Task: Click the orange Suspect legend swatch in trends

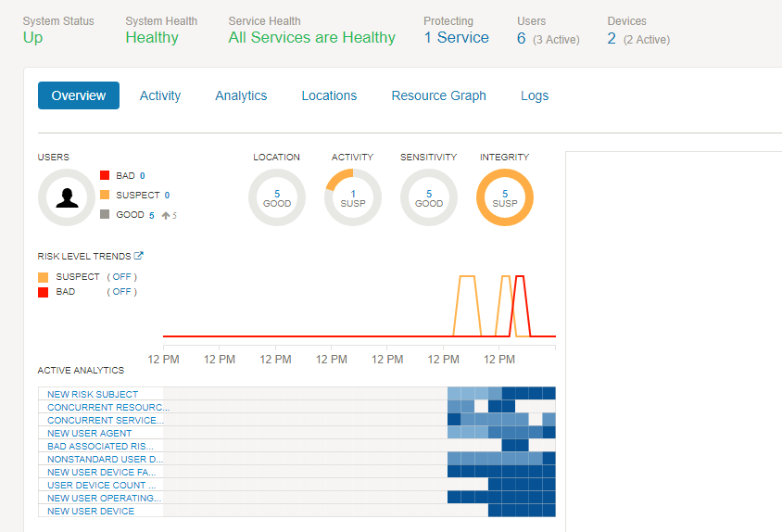Action: click(x=44, y=277)
